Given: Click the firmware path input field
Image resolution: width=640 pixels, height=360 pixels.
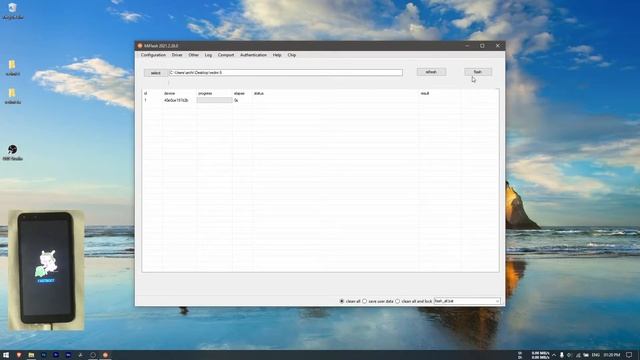Looking at the screenshot, I should [x=286, y=72].
